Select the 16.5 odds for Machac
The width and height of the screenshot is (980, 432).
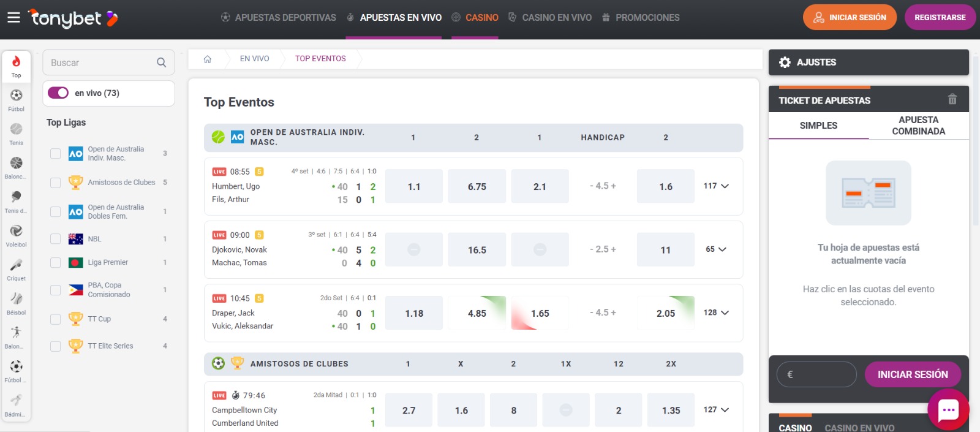coord(477,249)
